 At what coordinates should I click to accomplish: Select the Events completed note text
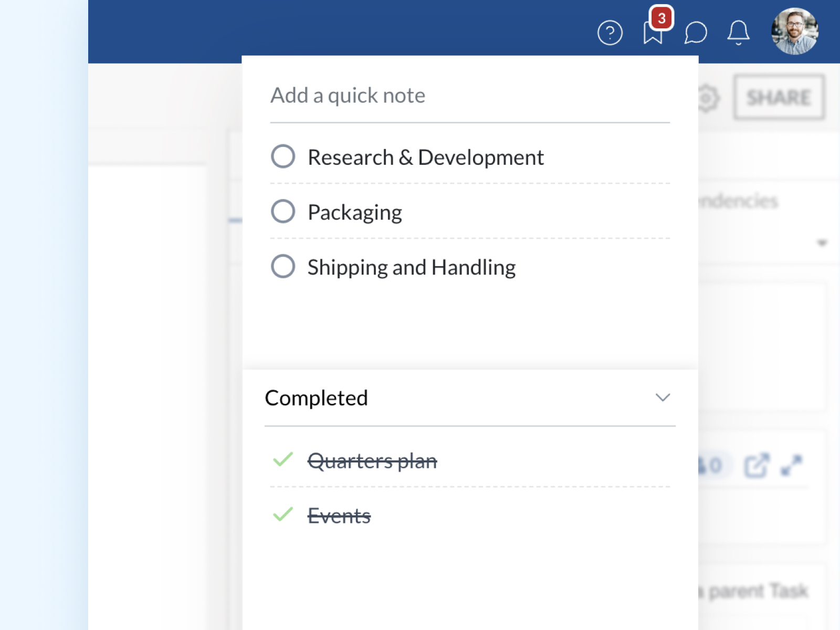click(339, 516)
